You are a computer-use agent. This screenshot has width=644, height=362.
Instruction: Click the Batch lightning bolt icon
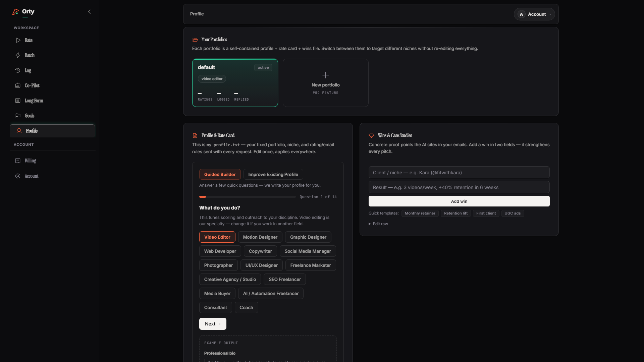point(18,55)
